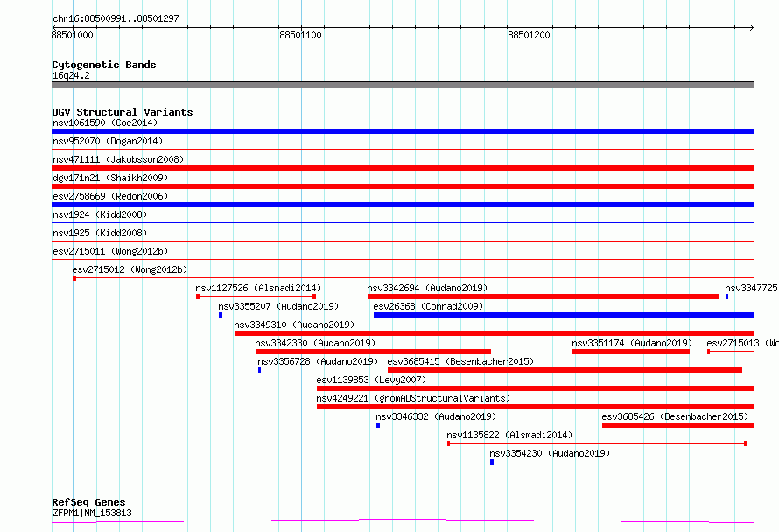The width and height of the screenshot is (779, 532).
Task: Click the esv1139853 (Levy2007) label
Action: pyautogui.click(x=371, y=380)
